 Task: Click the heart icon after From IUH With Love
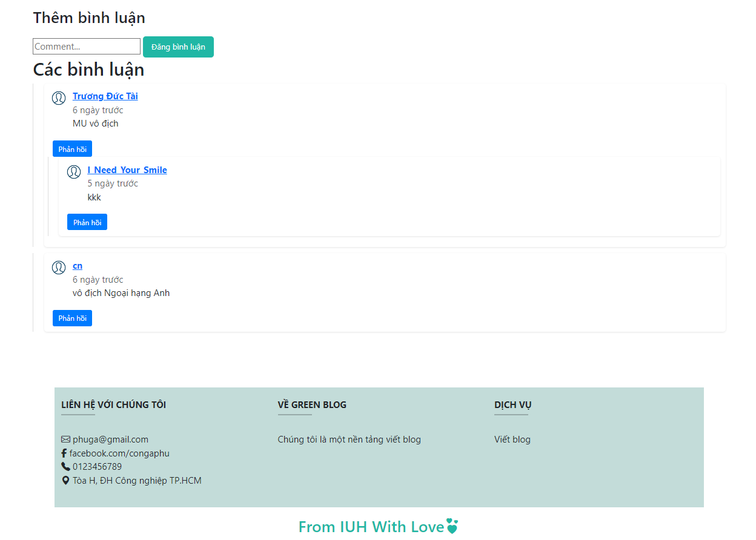pos(452,526)
